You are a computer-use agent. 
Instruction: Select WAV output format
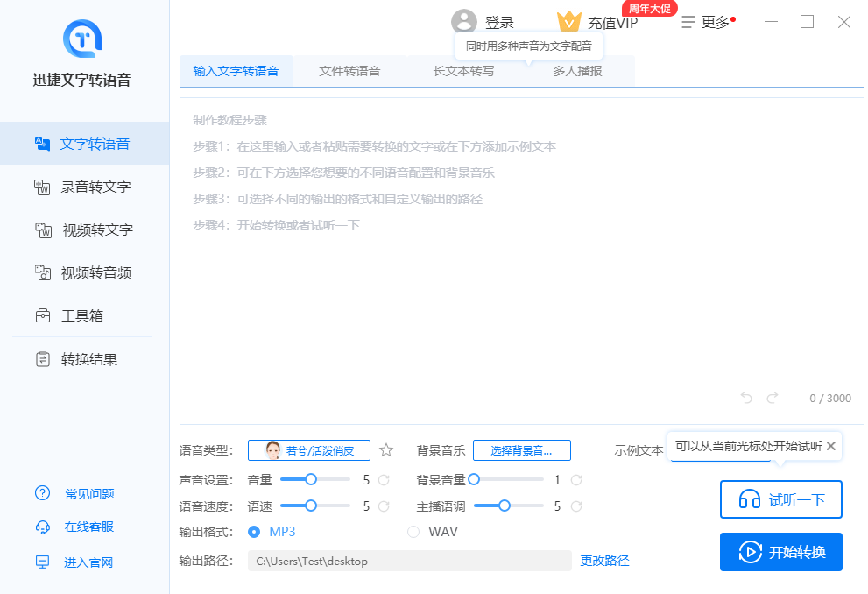pyautogui.click(x=413, y=532)
